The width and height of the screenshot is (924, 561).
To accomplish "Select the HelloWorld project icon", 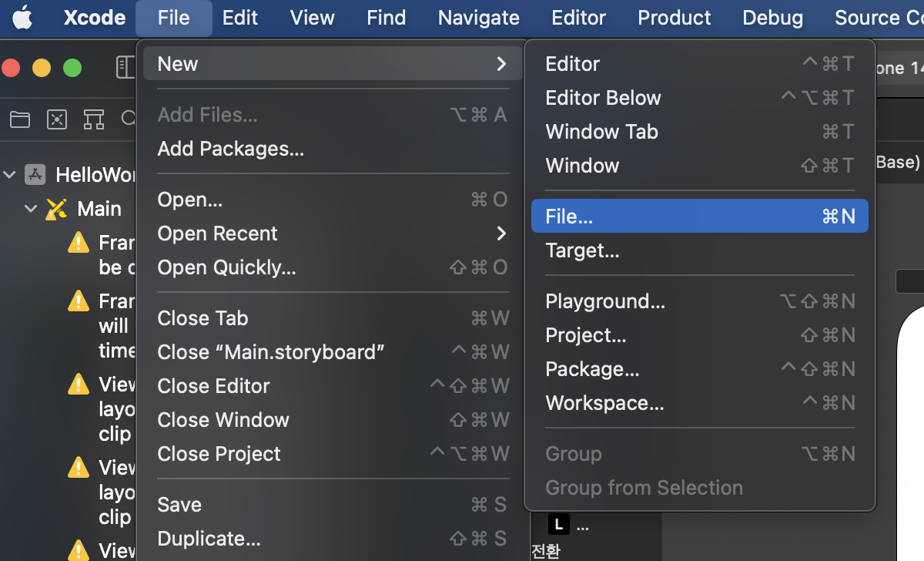I will point(35,175).
